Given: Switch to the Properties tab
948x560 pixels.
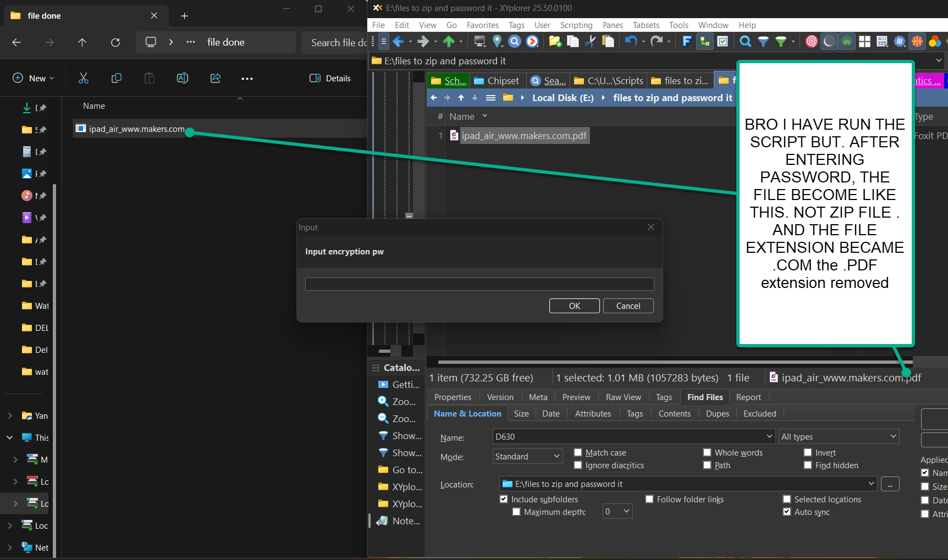Looking at the screenshot, I should 453,397.
